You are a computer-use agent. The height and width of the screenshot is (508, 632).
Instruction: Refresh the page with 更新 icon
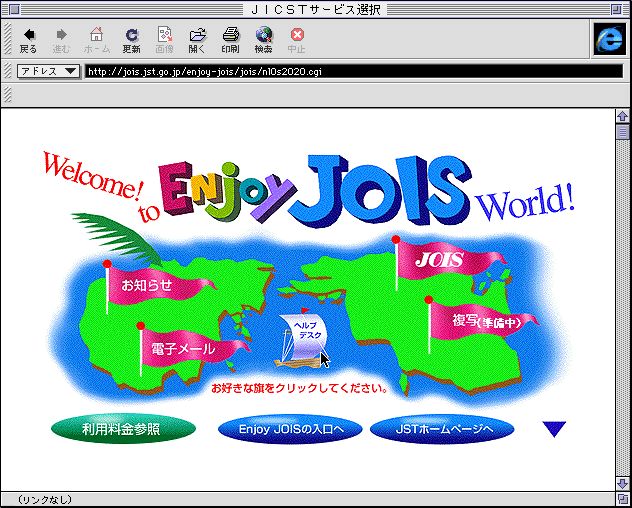point(131,35)
